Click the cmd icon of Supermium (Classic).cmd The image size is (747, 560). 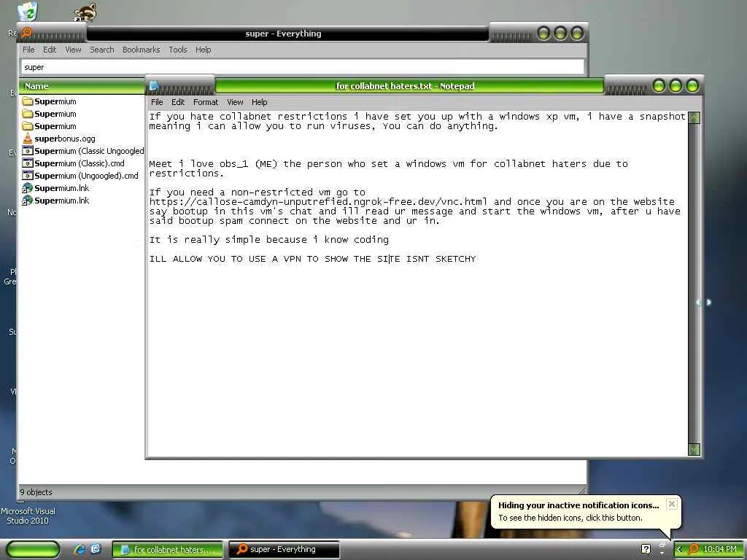(x=28, y=163)
